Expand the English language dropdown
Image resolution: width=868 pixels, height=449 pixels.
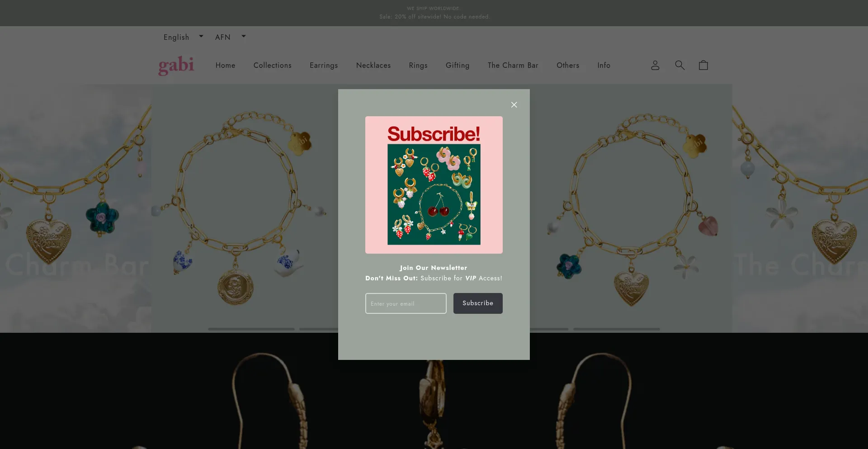pos(184,37)
